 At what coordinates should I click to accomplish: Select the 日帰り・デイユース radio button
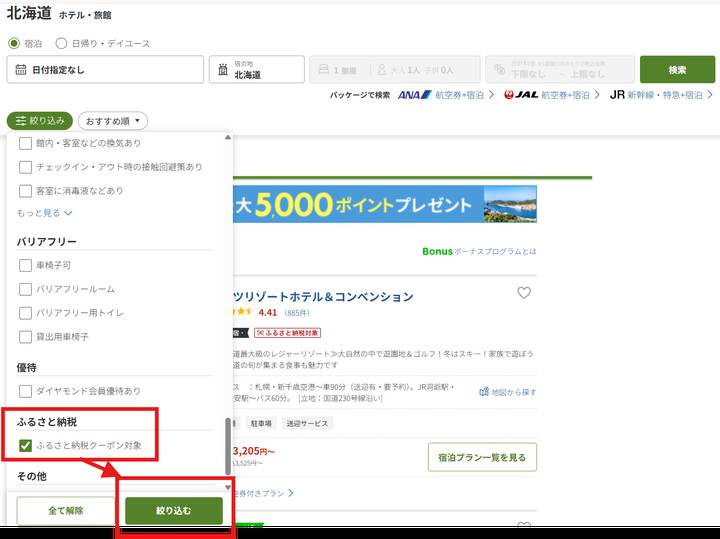click(61, 43)
